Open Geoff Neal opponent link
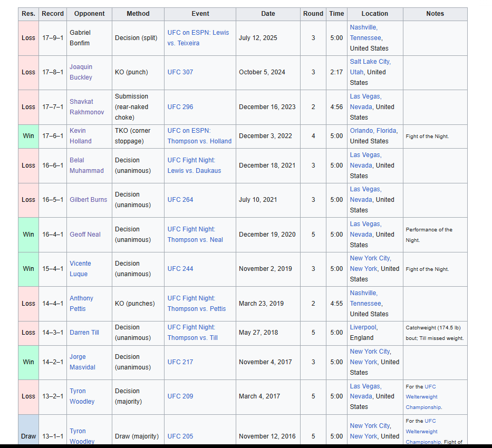This screenshot has width=492, height=448. [85, 235]
